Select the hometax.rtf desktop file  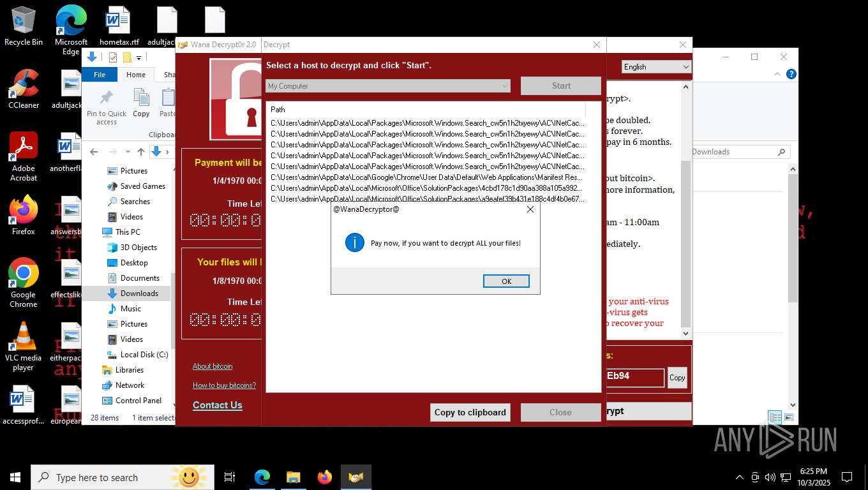click(x=119, y=27)
